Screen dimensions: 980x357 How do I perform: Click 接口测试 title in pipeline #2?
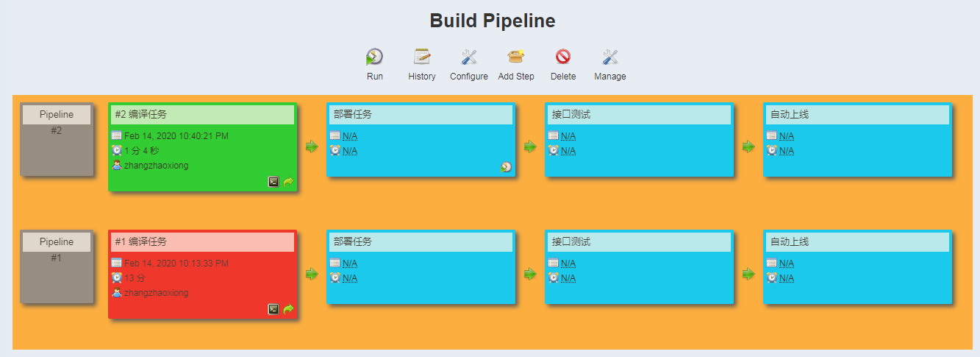(571, 115)
